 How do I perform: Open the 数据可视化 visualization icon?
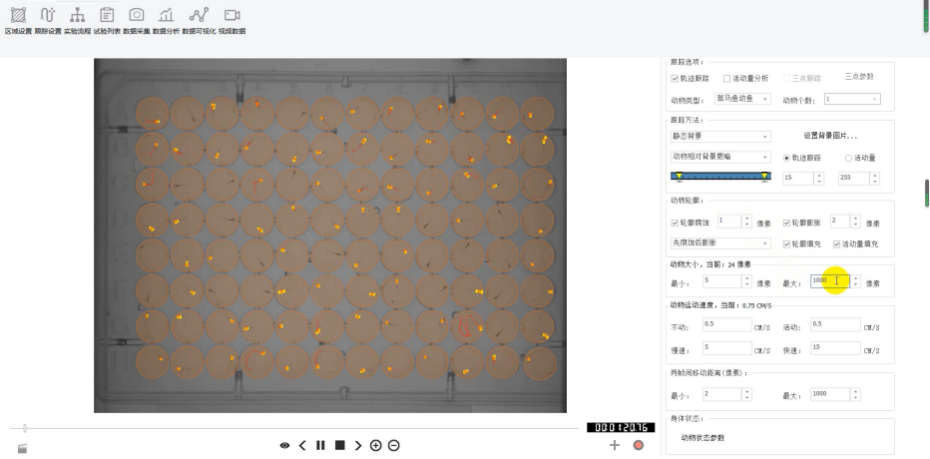tap(199, 15)
